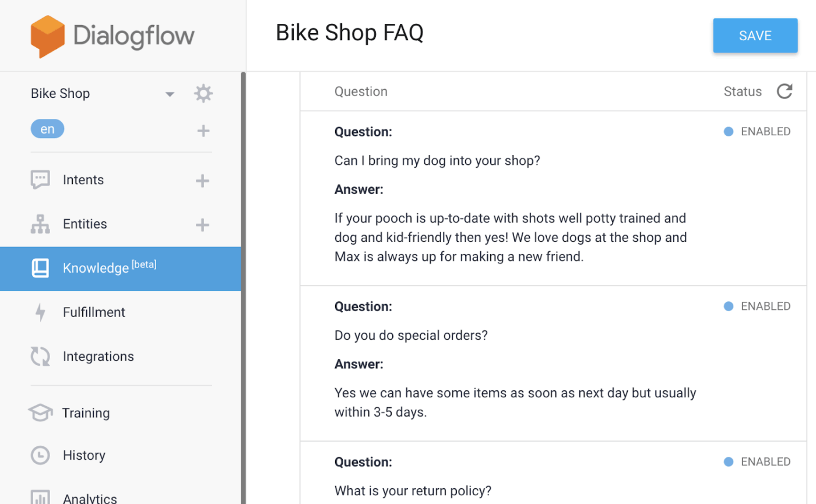The height and width of the screenshot is (504, 816).
Task: Refresh the question status list
Action: click(785, 91)
